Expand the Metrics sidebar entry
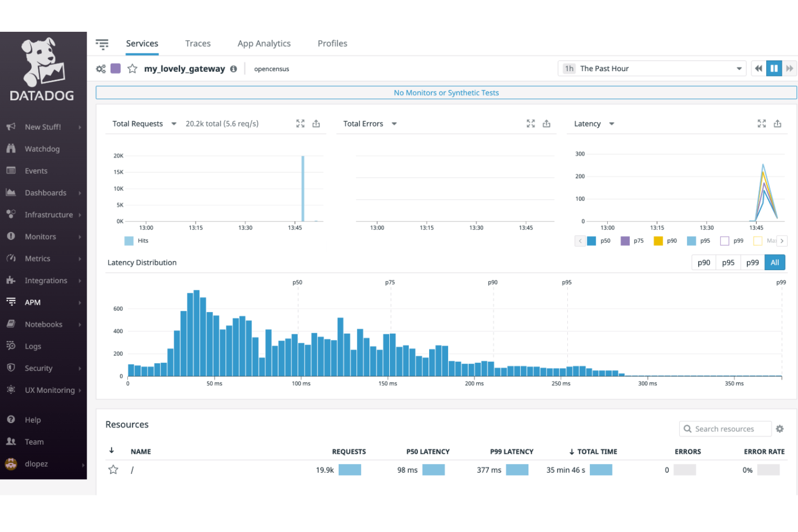This screenshot has height=532, width=798. [x=38, y=258]
